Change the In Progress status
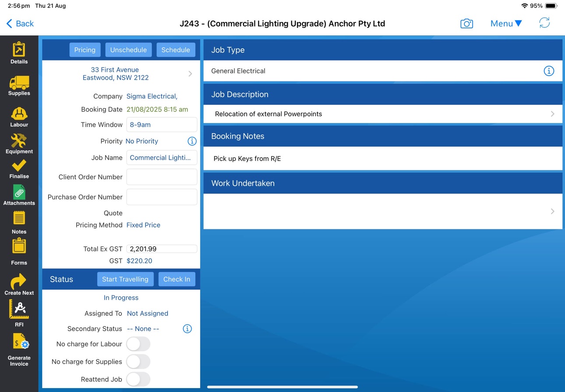 tap(121, 297)
